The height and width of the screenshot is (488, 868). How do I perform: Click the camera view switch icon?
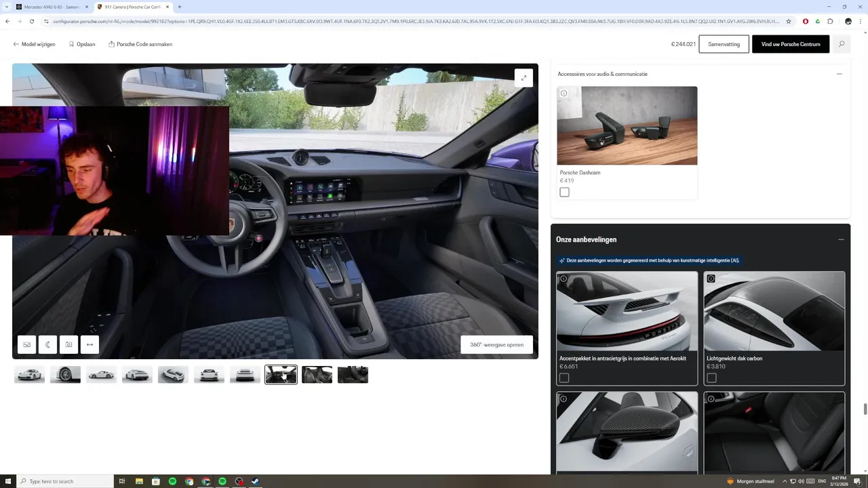[68, 344]
